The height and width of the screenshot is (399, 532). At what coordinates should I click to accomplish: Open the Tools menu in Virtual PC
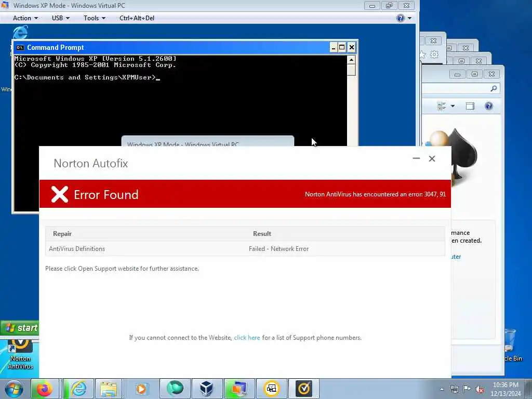pyautogui.click(x=95, y=18)
